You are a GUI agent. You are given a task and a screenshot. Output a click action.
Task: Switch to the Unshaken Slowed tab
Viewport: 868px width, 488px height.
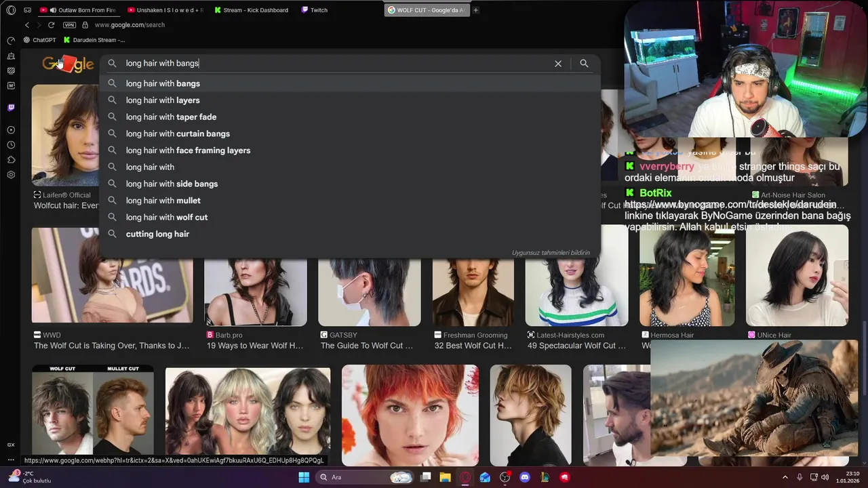[165, 10]
